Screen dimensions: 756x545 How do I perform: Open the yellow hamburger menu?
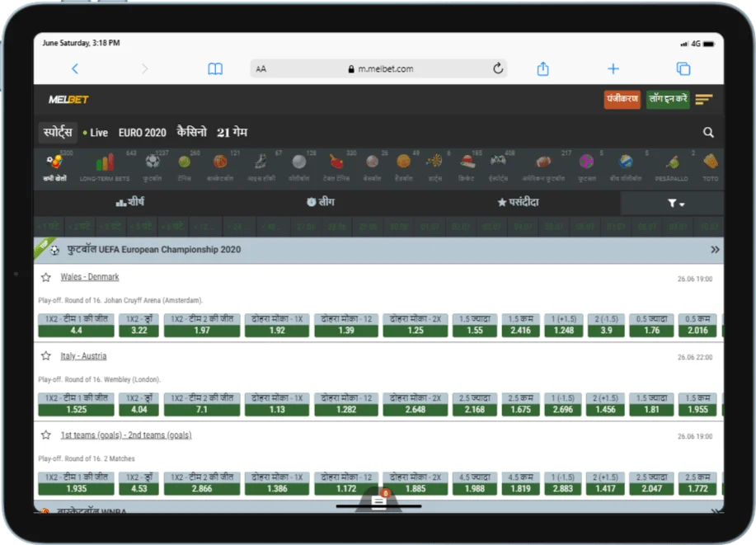[704, 100]
